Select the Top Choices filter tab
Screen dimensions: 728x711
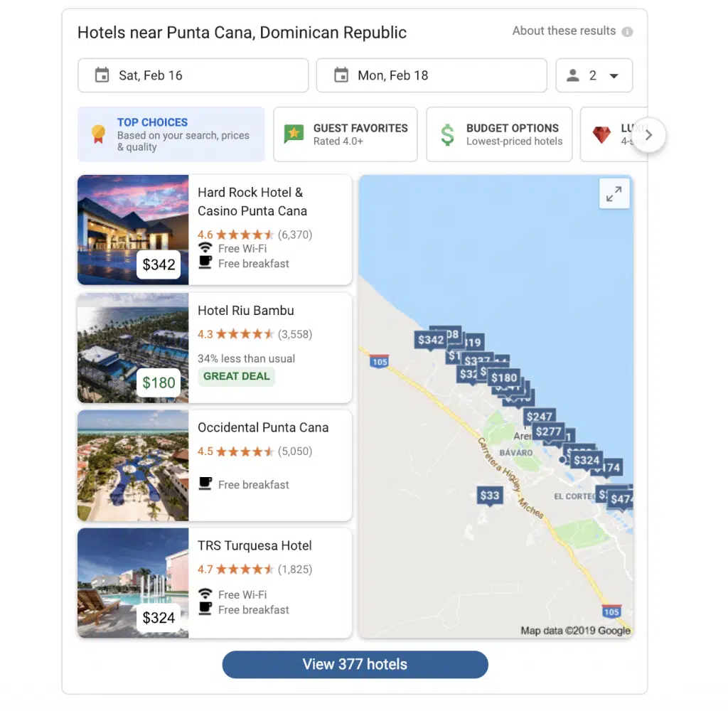pos(171,134)
